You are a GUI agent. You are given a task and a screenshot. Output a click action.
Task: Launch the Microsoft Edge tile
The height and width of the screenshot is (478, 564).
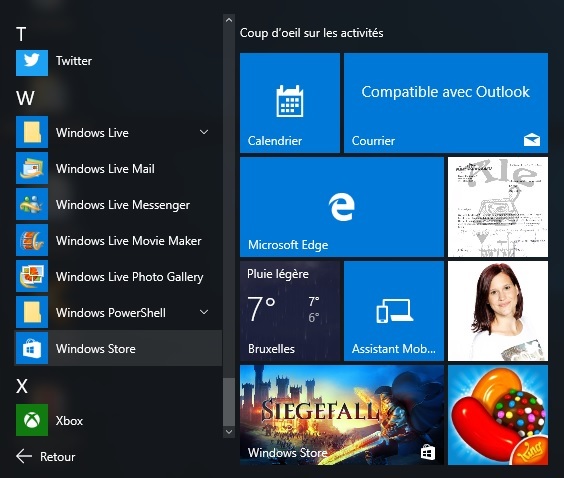pyautogui.click(x=342, y=207)
